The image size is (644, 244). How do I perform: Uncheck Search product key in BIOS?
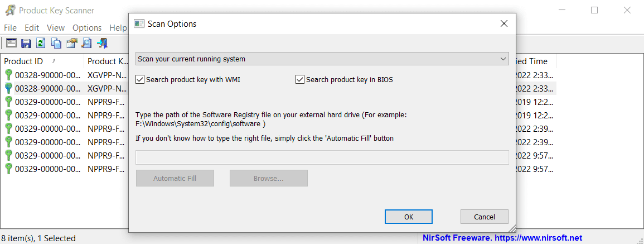pos(300,80)
